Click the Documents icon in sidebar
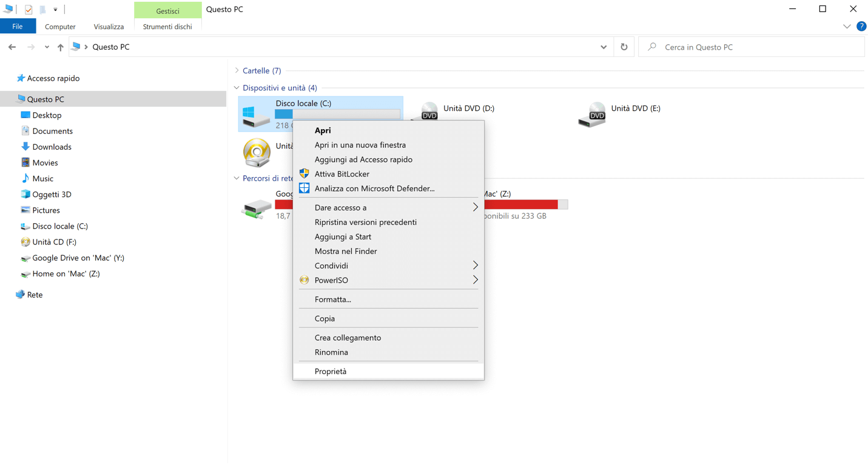This screenshot has height=465, width=868. pyautogui.click(x=25, y=131)
